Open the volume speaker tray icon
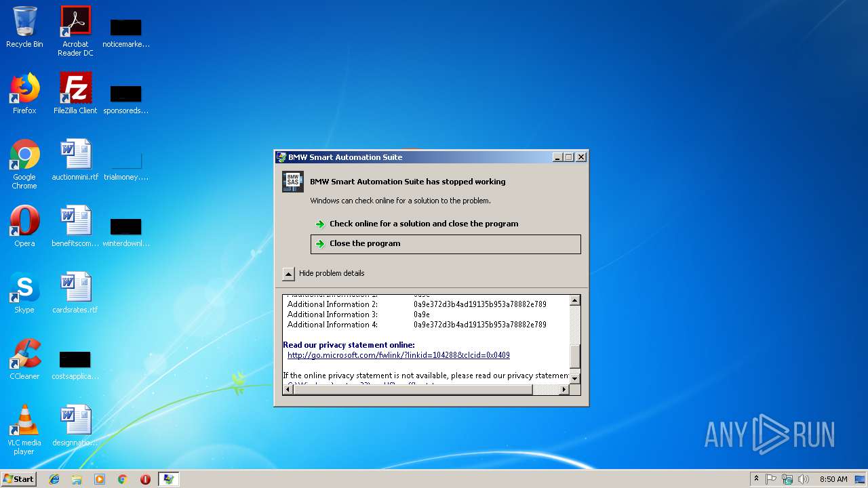Viewport: 868px width, 488px height. pyautogui.click(x=804, y=479)
